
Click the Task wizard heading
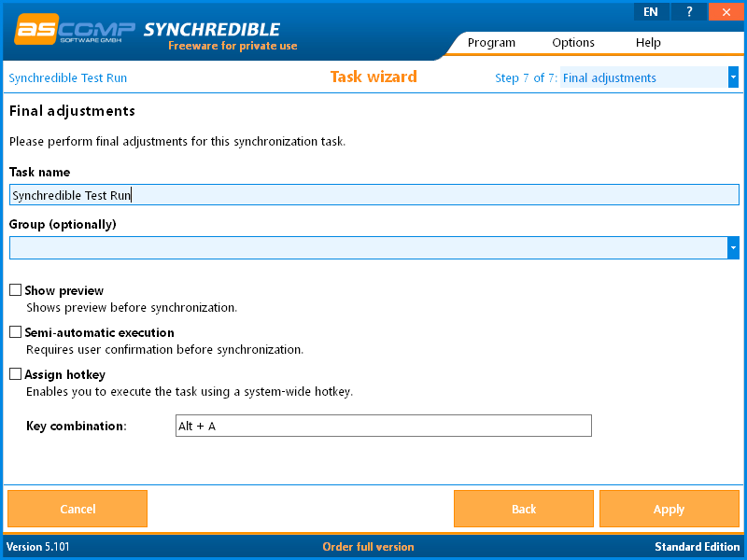[373, 77]
